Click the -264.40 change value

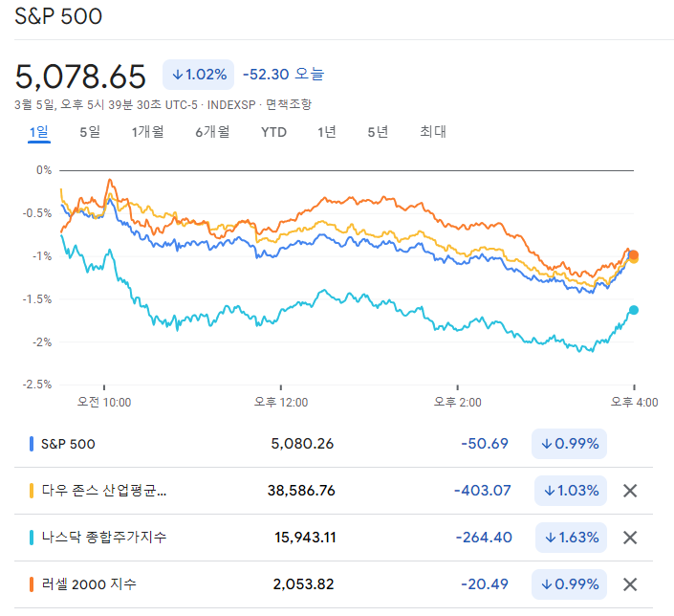click(484, 538)
